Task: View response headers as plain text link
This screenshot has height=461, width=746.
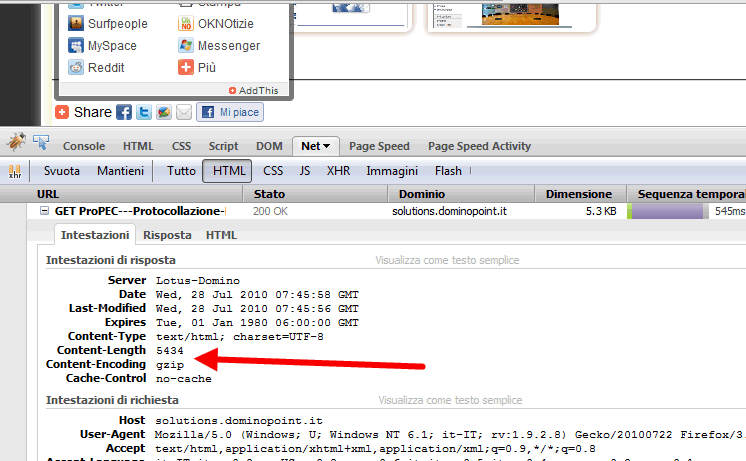Action: [x=447, y=260]
